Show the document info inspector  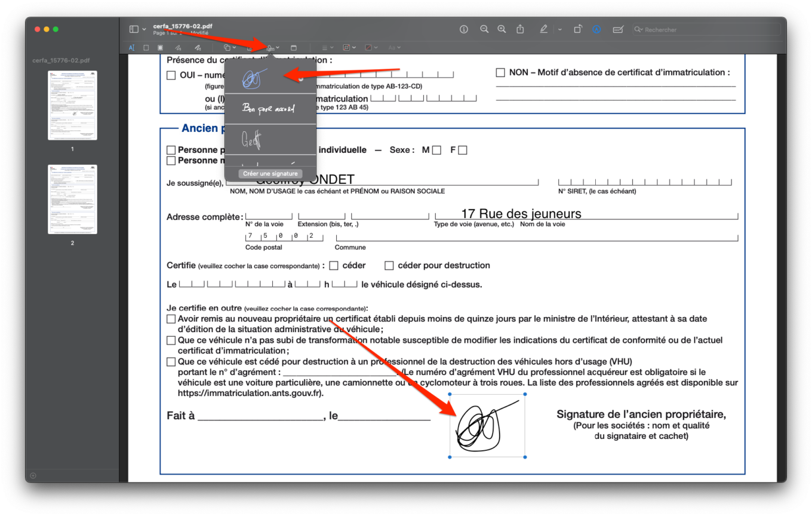tap(464, 29)
